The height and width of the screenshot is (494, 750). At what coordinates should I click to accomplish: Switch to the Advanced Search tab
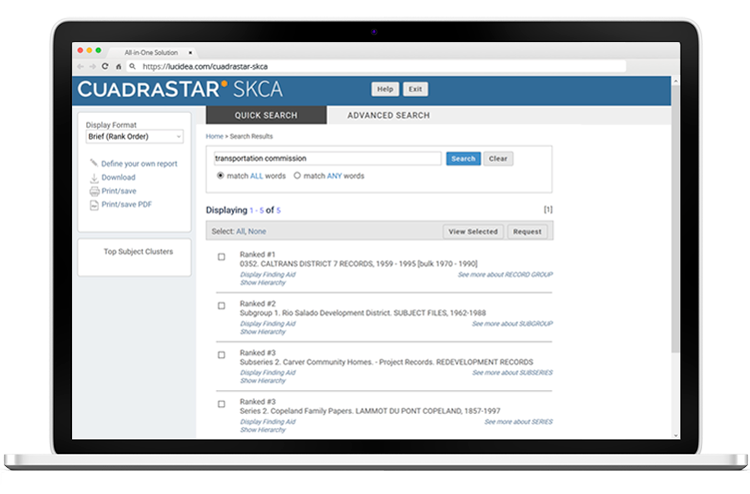tap(388, 115)
